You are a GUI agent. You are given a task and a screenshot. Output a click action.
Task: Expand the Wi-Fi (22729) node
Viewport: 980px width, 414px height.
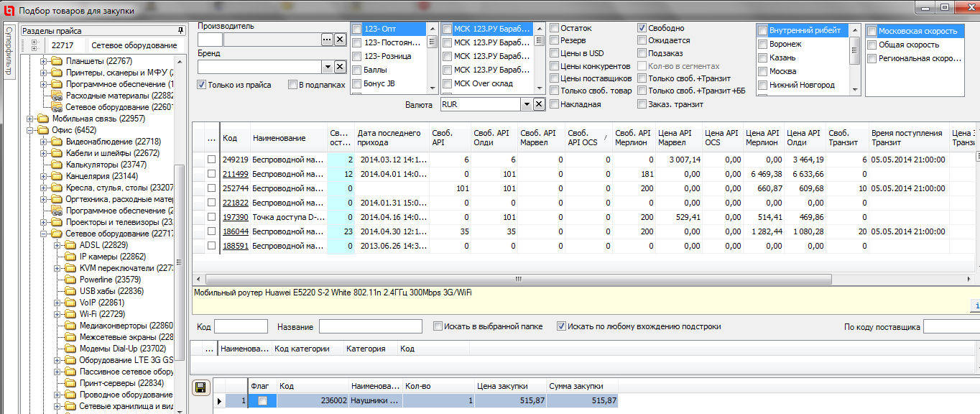pyautogui.click(x=57, y=314)
